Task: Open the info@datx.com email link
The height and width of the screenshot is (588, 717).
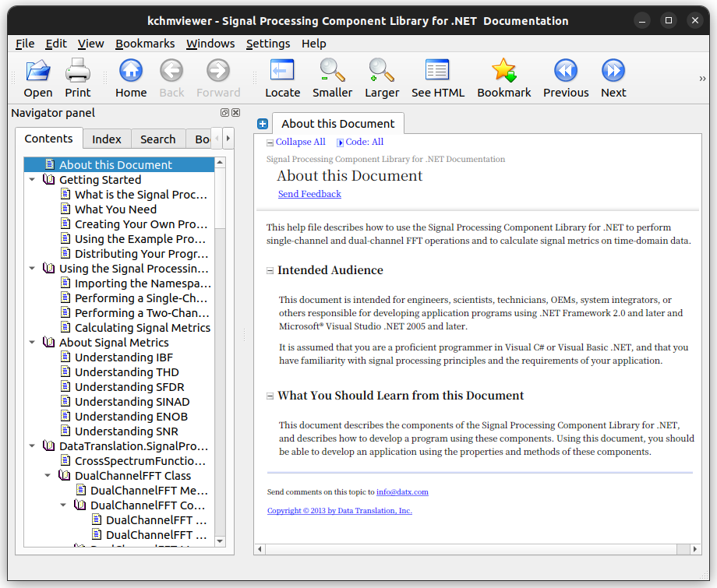Action: pyautogui.click(x=402, y=492)
